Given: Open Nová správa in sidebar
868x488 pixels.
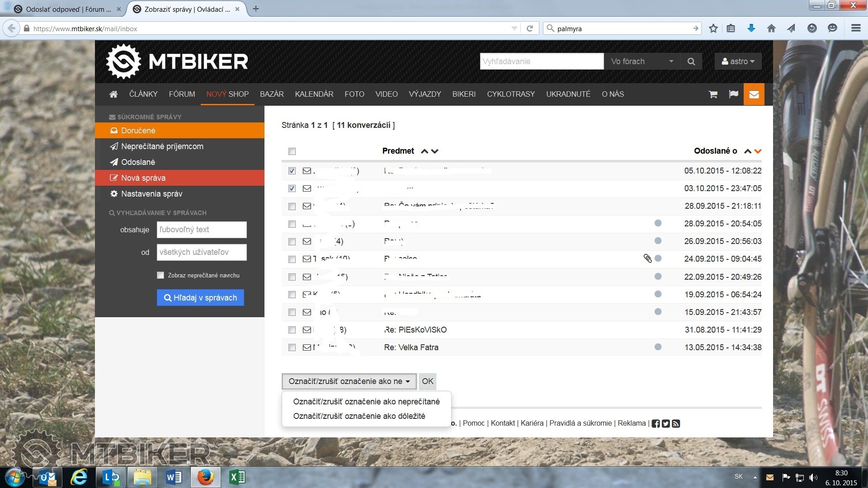Looking at the screenshot, I should 143,178.
